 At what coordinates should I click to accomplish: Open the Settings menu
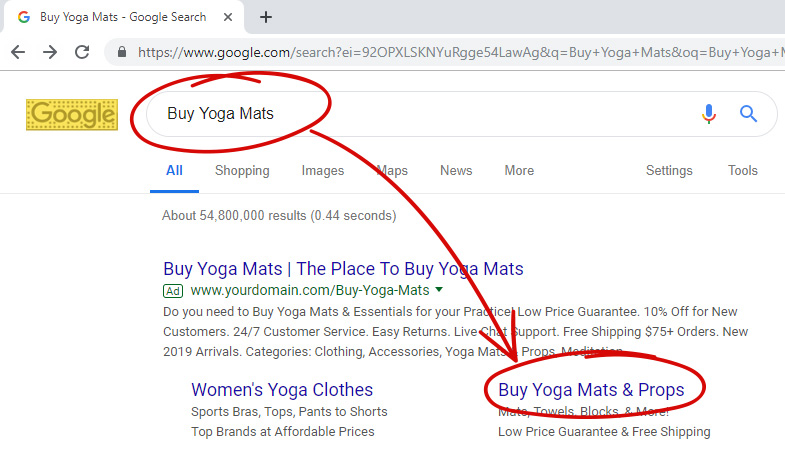pos(669,171)
